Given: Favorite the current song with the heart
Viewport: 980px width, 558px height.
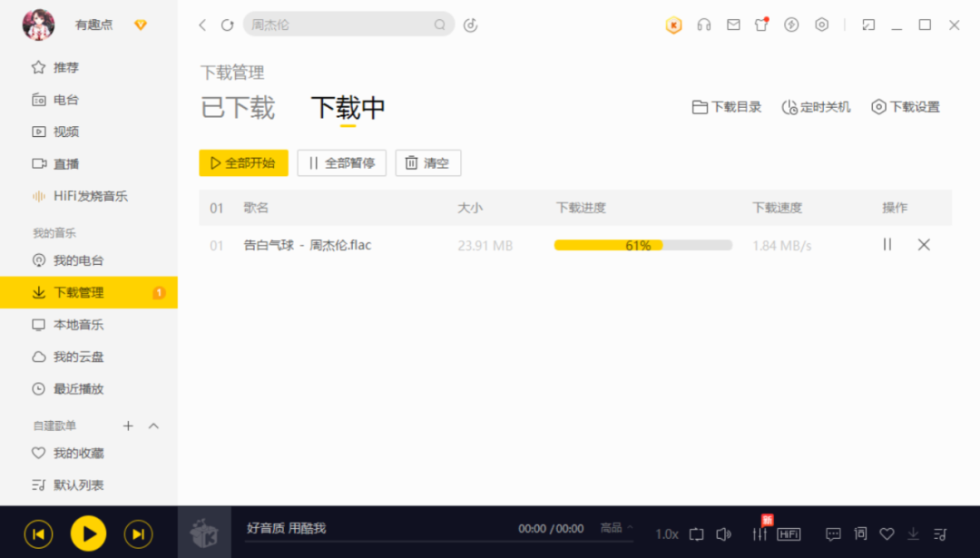Looking at the screenshot, I should point(887,534).
